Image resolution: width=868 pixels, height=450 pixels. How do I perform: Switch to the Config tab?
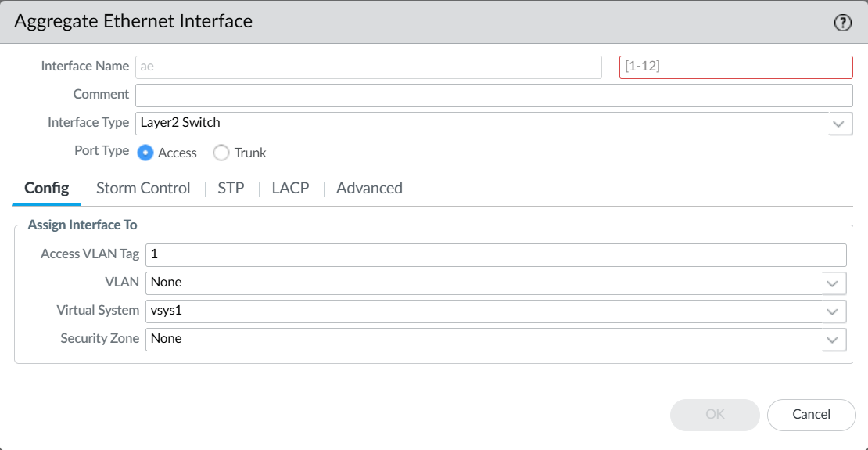click(46, 188)
